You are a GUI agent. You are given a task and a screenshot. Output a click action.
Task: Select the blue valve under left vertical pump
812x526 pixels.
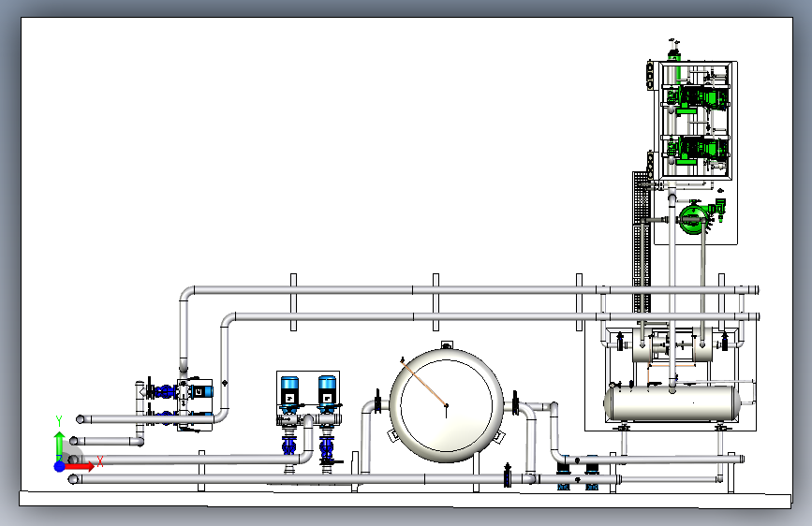pos(289,445)
